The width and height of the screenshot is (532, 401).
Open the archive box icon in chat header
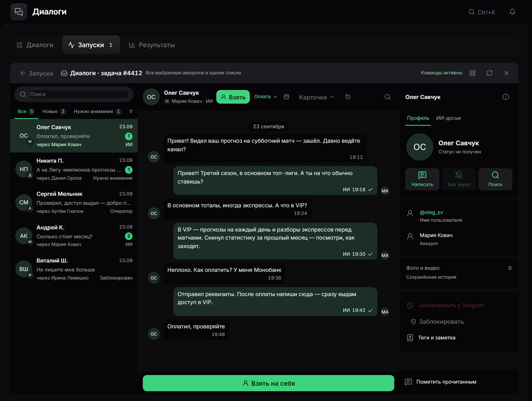286,97
